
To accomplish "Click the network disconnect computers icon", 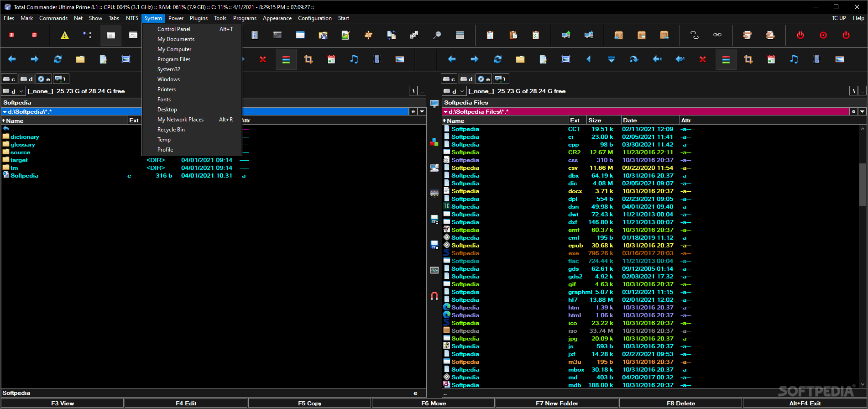I will [589, 35].
